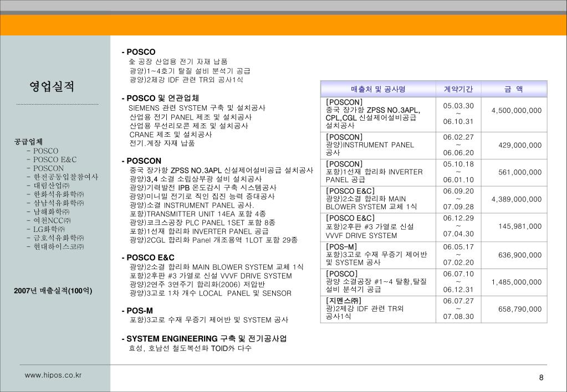567x392 pixels.
Task: Click 금호석유화학㈜ list entry
Action: click(59, 238)
